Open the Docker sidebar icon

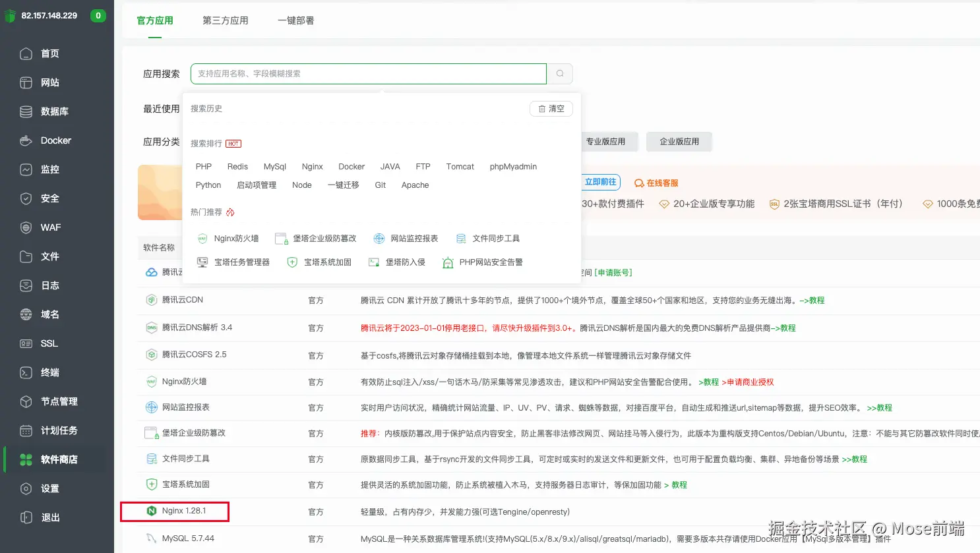26,140
